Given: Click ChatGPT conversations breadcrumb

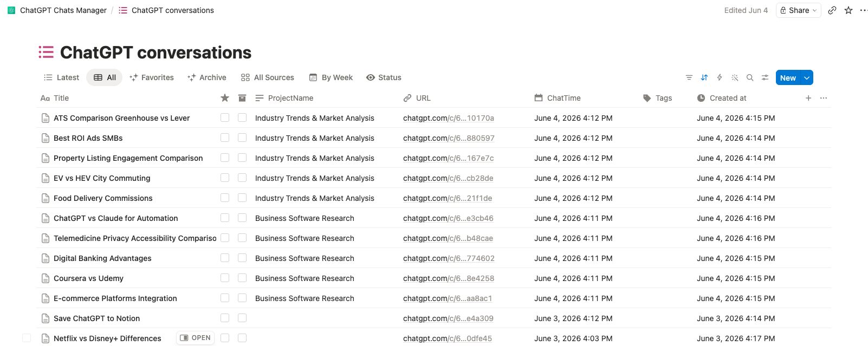Looking at the screenshot, I should [173, 10].
